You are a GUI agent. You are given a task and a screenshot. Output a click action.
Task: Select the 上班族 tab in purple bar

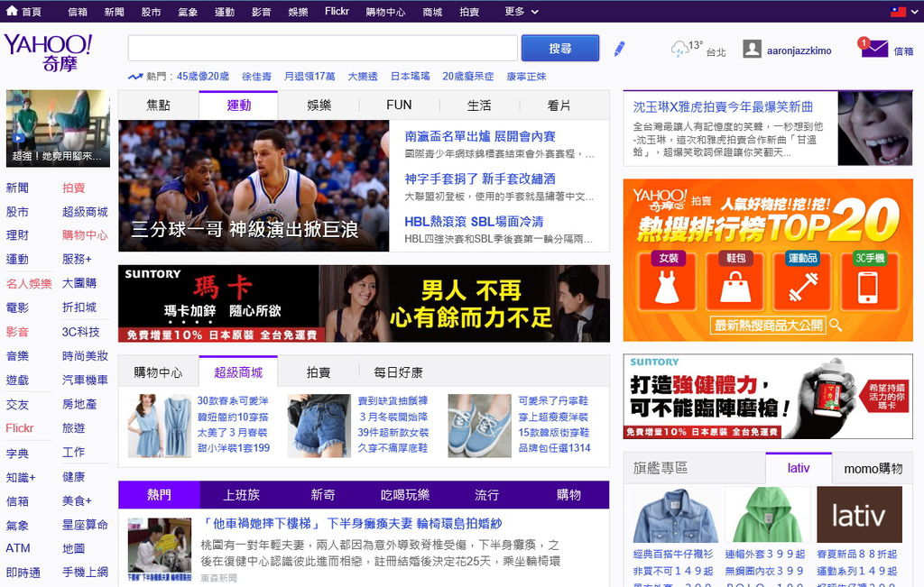point(241,494)
